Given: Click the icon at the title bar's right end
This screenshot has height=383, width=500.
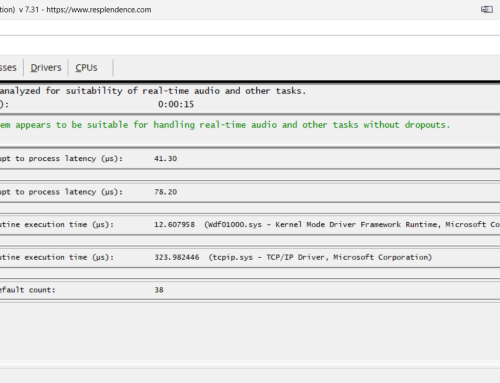Looking at the screenshot, I should 487,9.
